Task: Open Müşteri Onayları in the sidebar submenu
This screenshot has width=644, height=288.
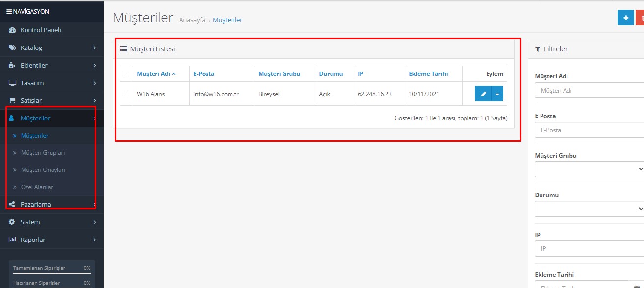Action: tap(43, 170)
